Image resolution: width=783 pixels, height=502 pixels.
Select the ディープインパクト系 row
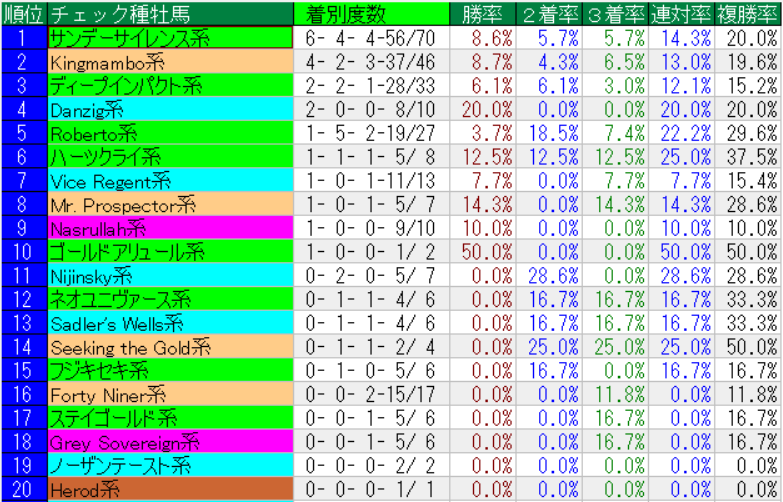click(x=170, y=85)
